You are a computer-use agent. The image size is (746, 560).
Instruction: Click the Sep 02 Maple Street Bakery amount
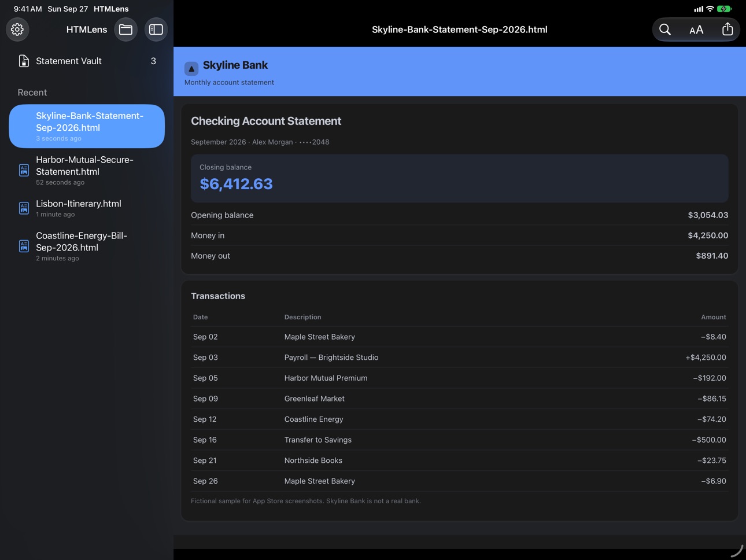pos(714,337)
